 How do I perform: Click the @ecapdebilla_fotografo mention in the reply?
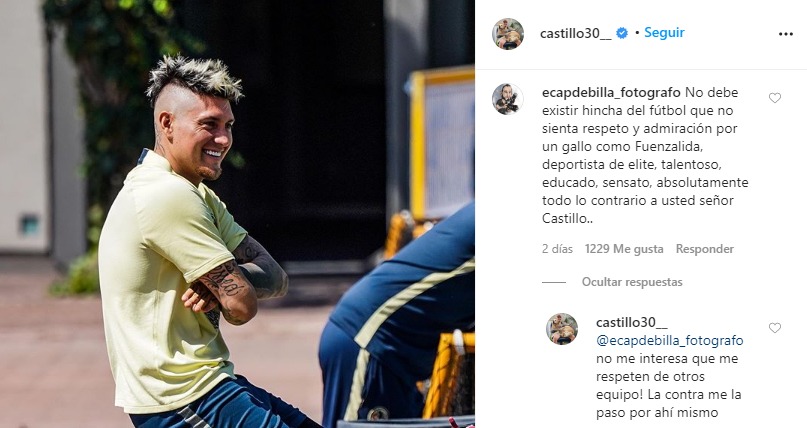pos(670,341)
